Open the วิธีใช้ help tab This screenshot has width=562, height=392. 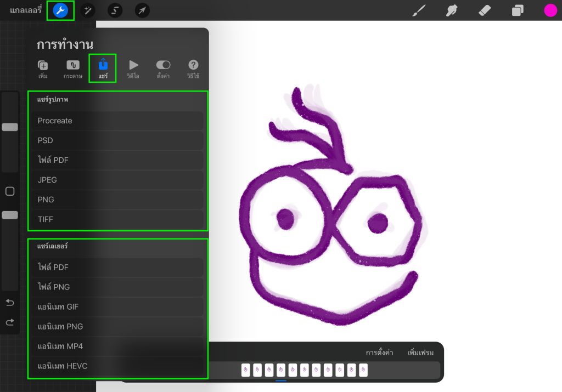[193, 69]
